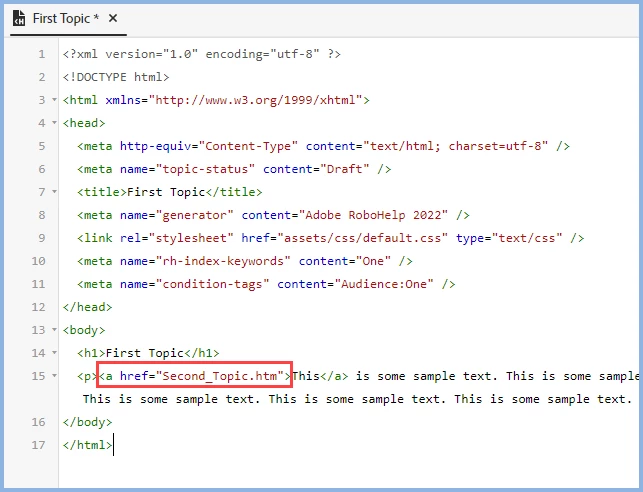Click the "rh-index-keywords" name value
643x492 pixels.
[x=223, y=261]
